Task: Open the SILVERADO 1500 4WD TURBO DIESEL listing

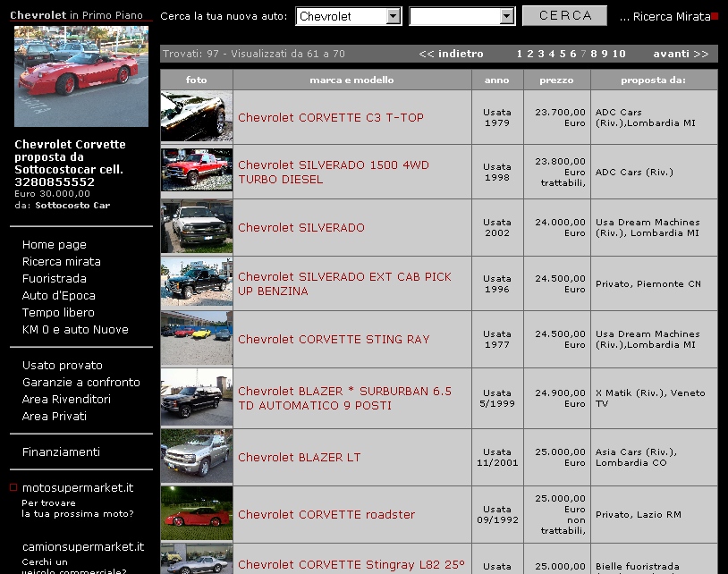Action: click(x=334, y=173)
